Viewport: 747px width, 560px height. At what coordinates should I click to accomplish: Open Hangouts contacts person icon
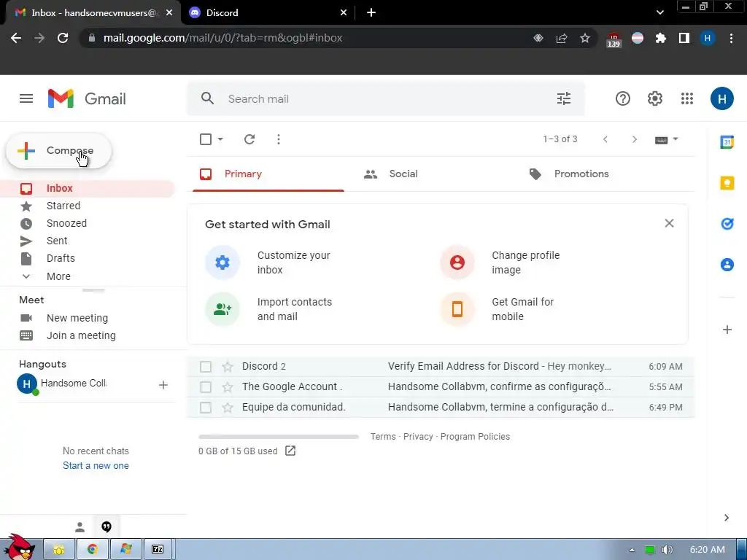point(80,527)
